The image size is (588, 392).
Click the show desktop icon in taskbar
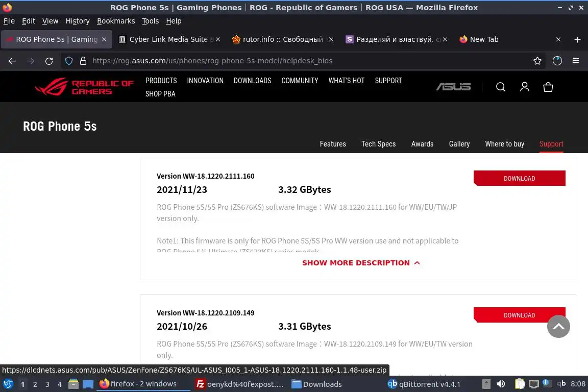point(88,384)
